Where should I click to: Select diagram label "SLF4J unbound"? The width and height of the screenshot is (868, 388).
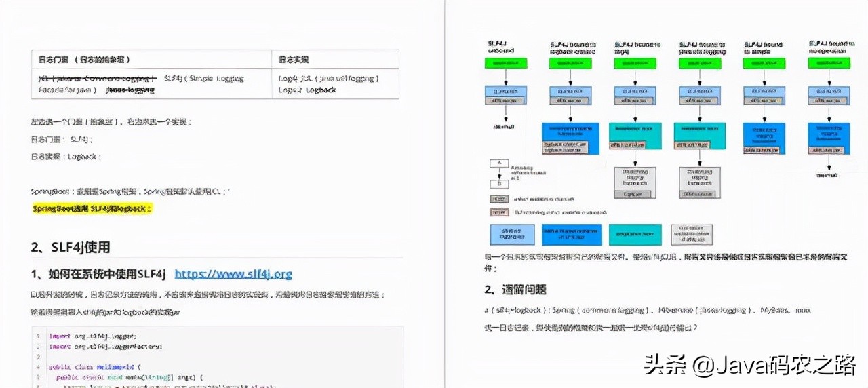click(501, 47)
